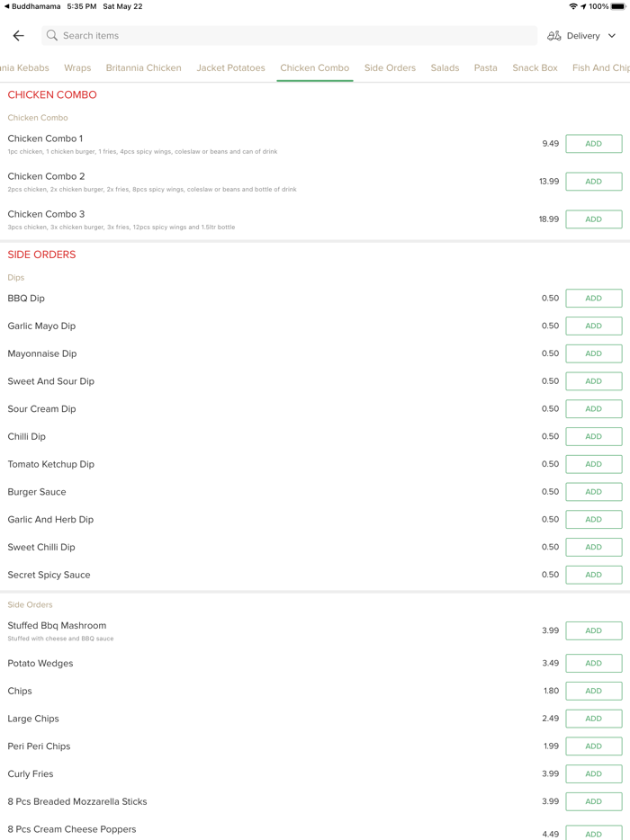The image size is (630, 840).
Task: Add Garlic Mayo Dip
Action: pyautogui.click(x=593, y=326)
